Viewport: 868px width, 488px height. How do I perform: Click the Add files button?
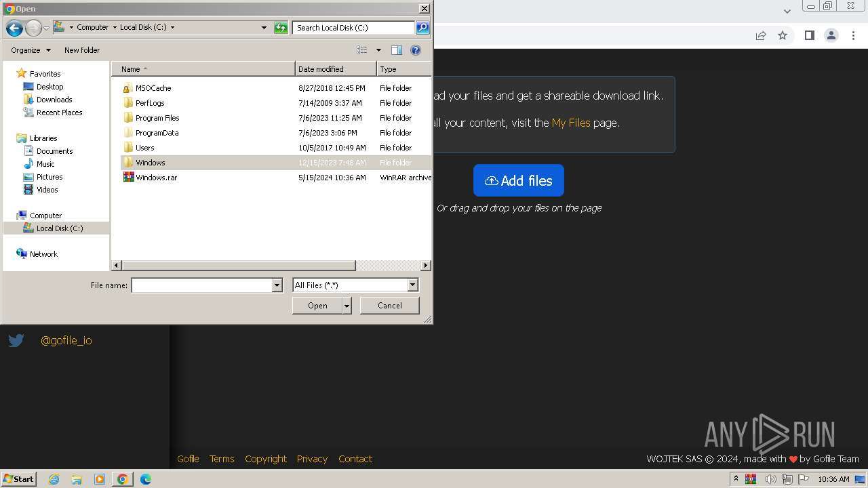519,180
